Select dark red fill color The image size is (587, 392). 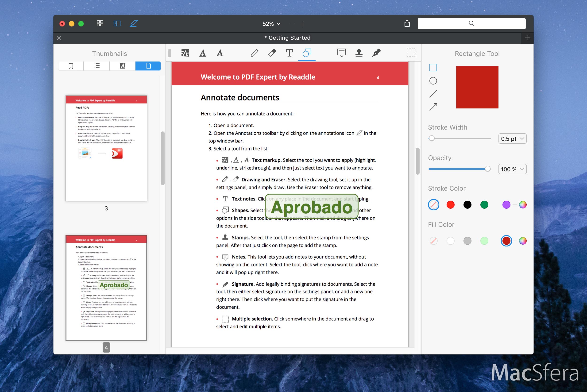pos(506,241)
